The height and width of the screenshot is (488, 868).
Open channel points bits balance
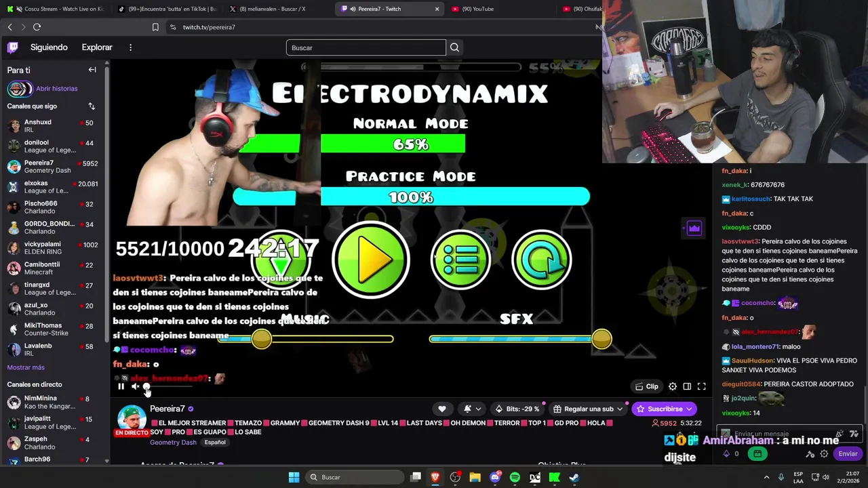731,454
